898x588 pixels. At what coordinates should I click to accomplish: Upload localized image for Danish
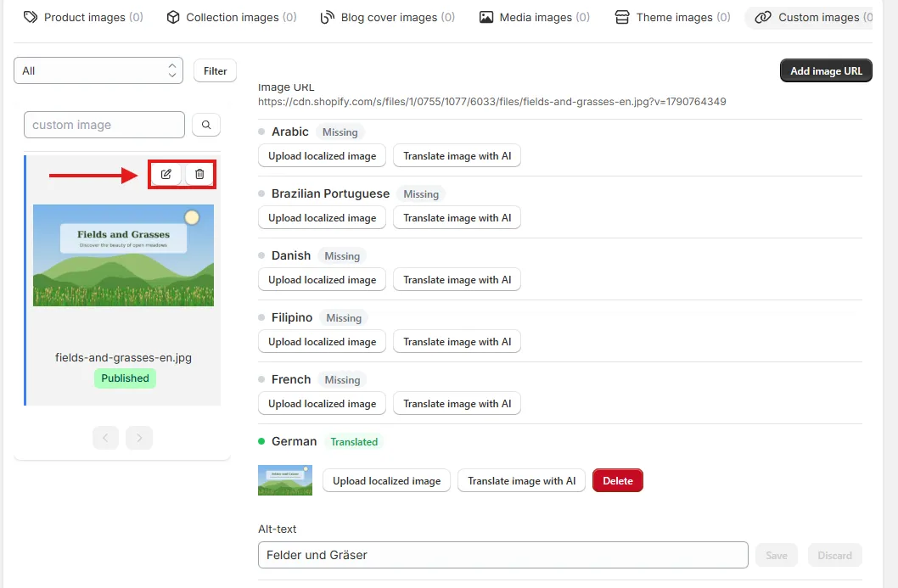(322, 279)
